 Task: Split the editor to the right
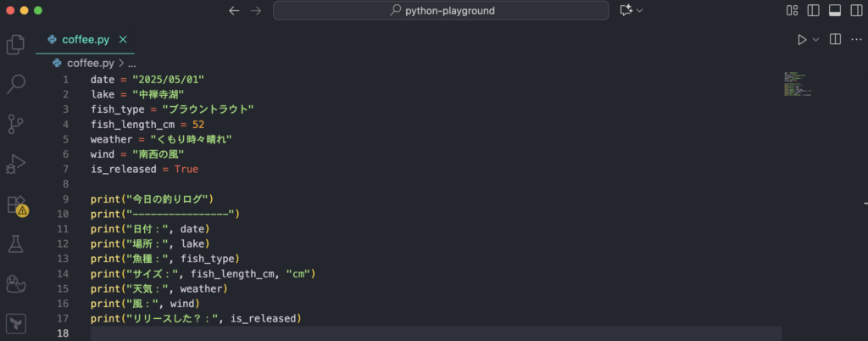coord(835,39)
